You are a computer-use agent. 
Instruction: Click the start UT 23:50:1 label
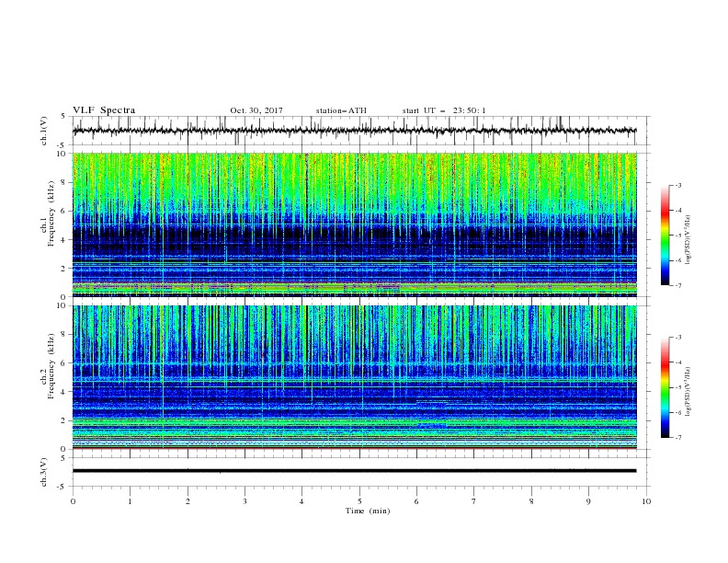(x=444, y=110)
